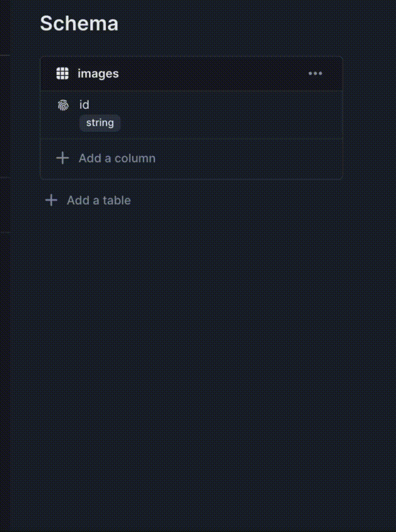The width and height of the screenshot is (396, 532).
Task: Add a new column to images
Action: point(116,158)
